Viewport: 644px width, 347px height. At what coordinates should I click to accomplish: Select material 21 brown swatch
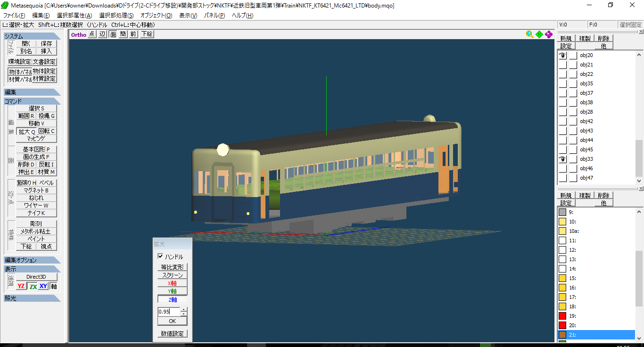point(562,335)
